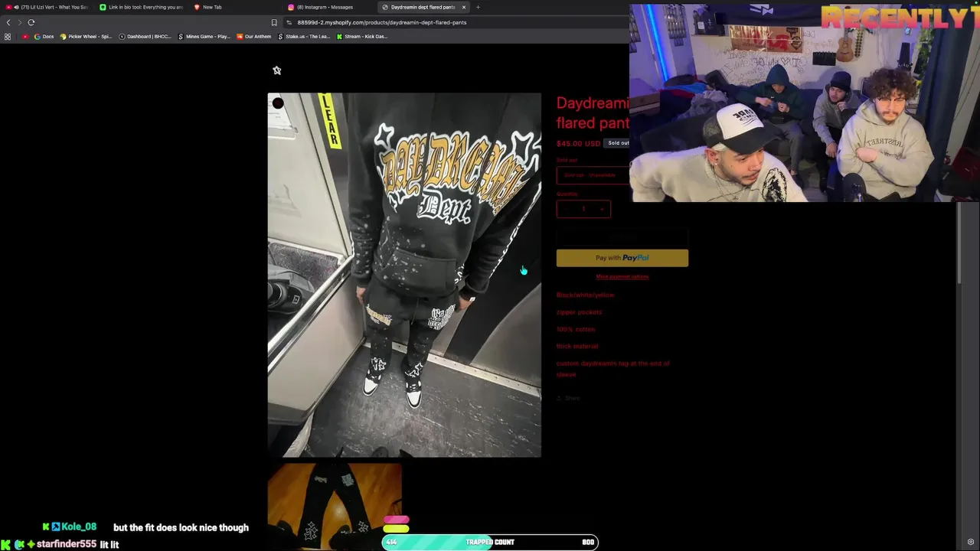The width and height of the screenshot is (980, 551).
Task: Open the Stream - Kick Dashboard bookmark
Action: click(x=361, y=37)
